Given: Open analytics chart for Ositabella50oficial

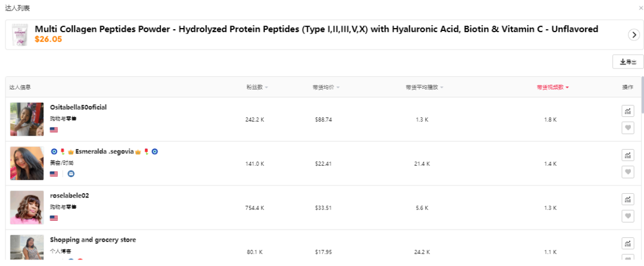Looking at the screenshot, I should (x=627, y=111).
